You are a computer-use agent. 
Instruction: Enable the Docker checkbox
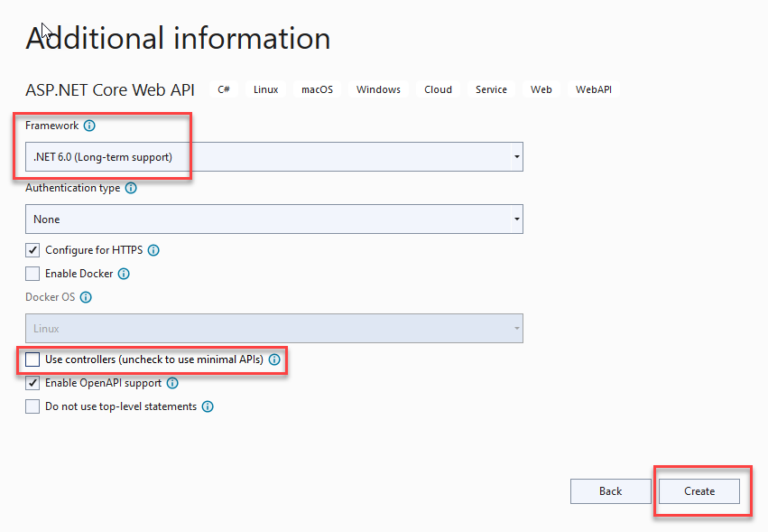coord(32,274)
